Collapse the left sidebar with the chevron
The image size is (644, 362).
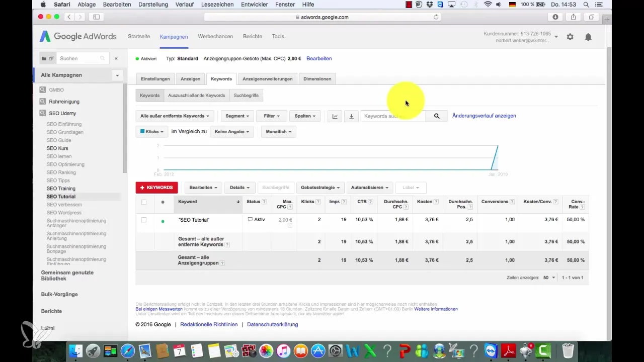[x=116, y=58]
